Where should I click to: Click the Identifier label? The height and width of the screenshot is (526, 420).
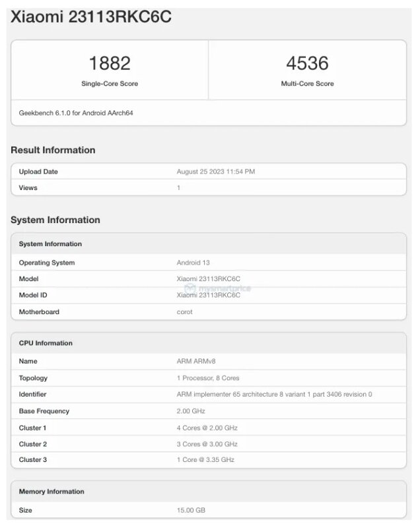[x=32, y=395]
